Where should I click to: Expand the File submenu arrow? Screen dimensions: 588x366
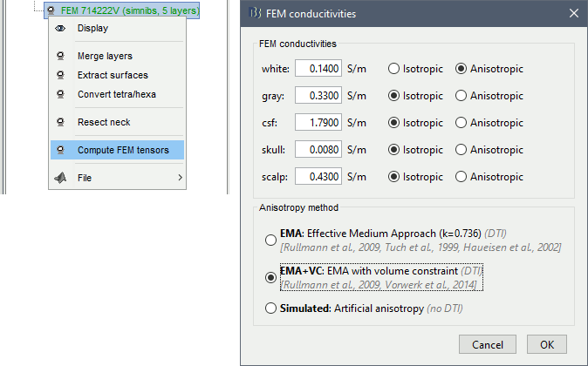(x=180, y=178)
